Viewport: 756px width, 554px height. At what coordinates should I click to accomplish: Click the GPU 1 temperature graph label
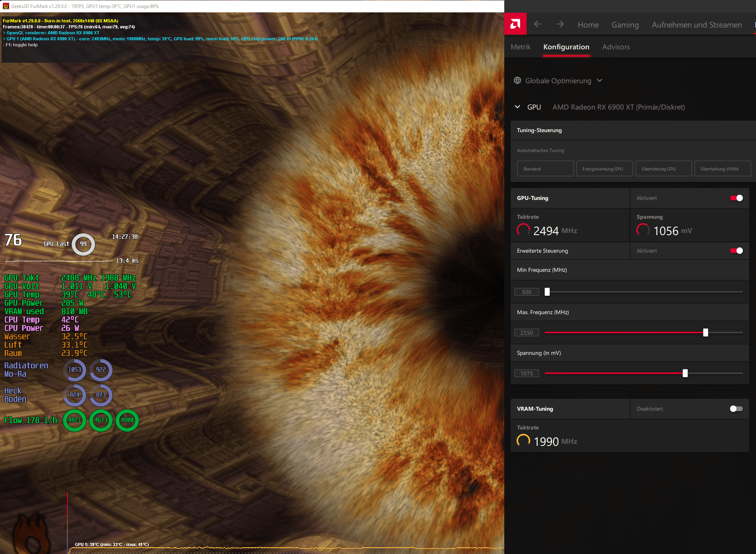[112, 544]
